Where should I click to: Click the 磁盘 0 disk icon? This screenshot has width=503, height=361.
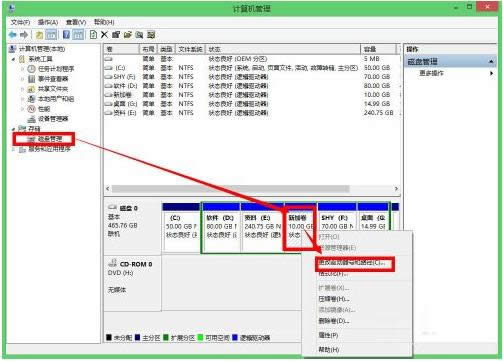pos(112,208)
